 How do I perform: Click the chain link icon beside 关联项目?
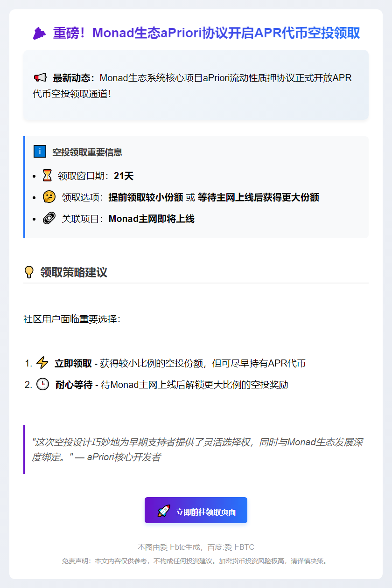(49, 219)
